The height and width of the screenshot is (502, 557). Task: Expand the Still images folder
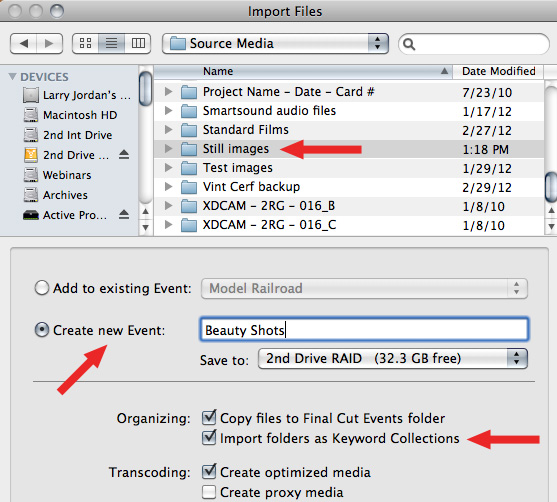(x=168, y=149)
